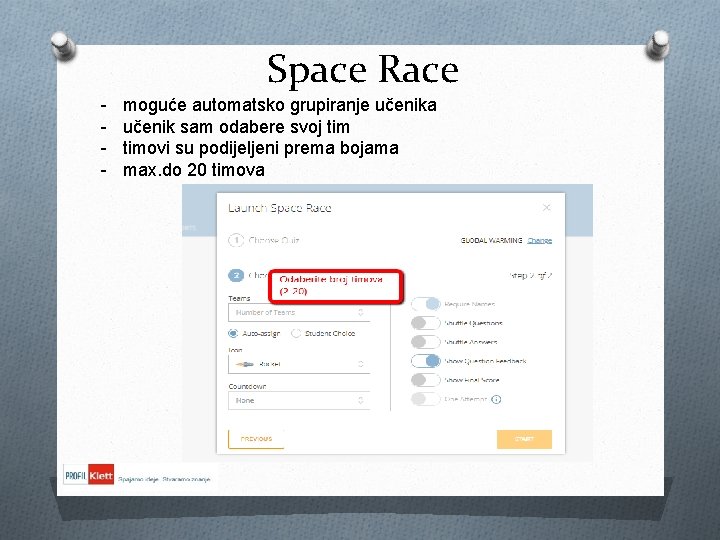This screenshot has width=720, height=540.
Task: Click the rocket icon in Icon field
Action: click(244, 364)
